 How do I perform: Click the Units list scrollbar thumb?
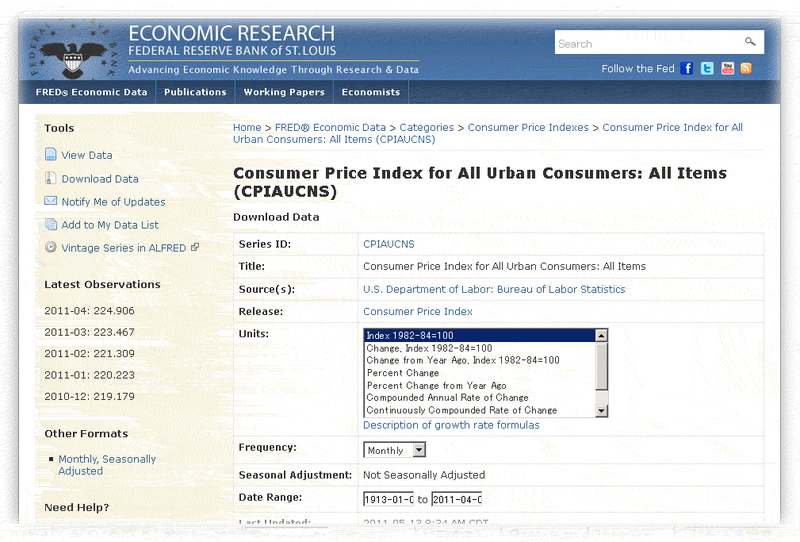[602, 366]
